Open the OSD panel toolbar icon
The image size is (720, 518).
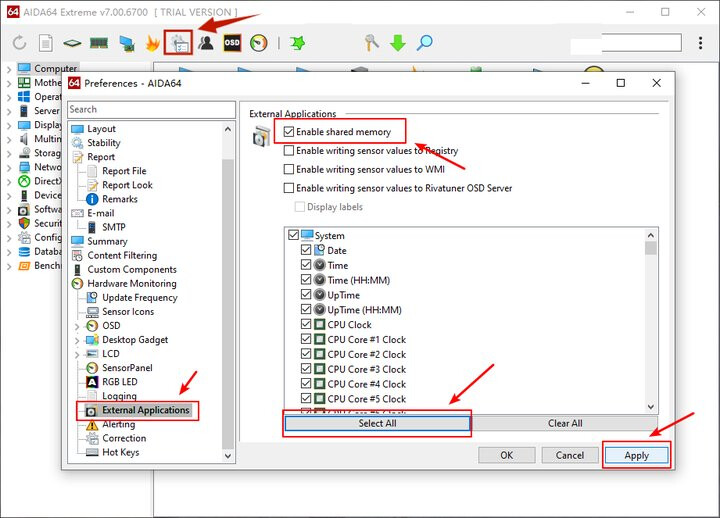coord(232,43)
